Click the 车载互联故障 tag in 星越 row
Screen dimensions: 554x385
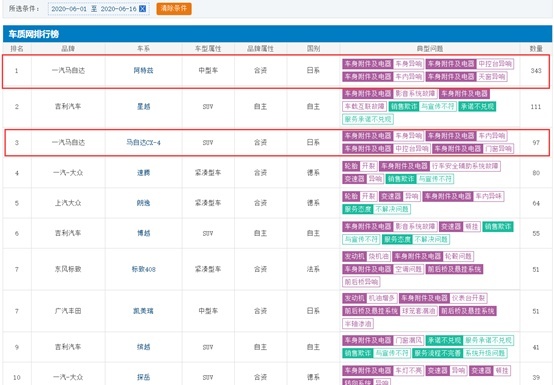[364, 106]
